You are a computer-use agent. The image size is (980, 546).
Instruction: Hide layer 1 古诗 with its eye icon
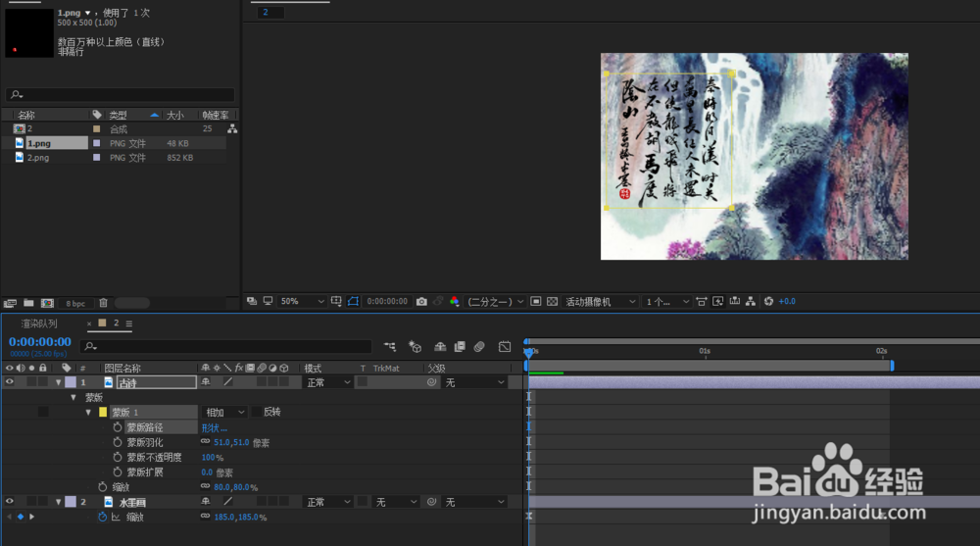(x=10, y=382)
